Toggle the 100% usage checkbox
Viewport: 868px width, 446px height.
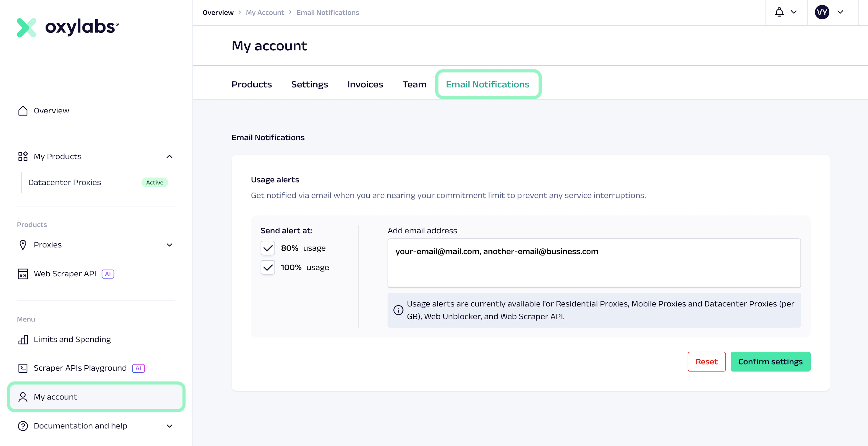pyautogui.click(x=268, y=267)
